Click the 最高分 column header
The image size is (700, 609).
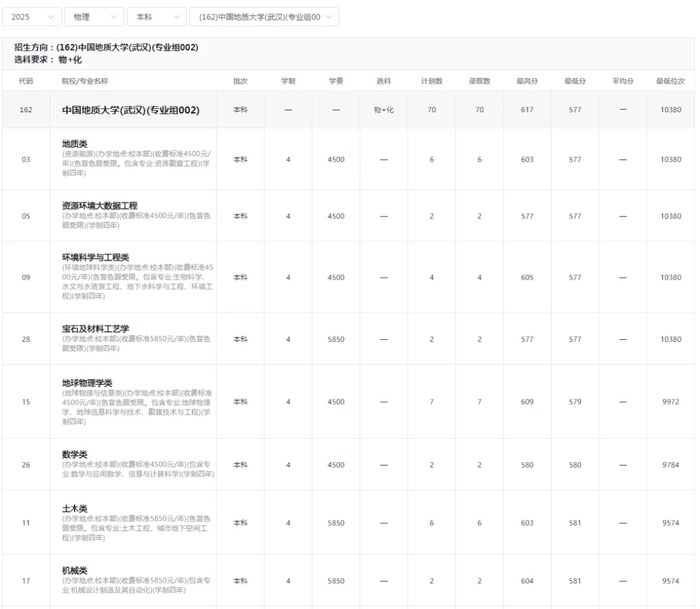click(x=527, y=81)
